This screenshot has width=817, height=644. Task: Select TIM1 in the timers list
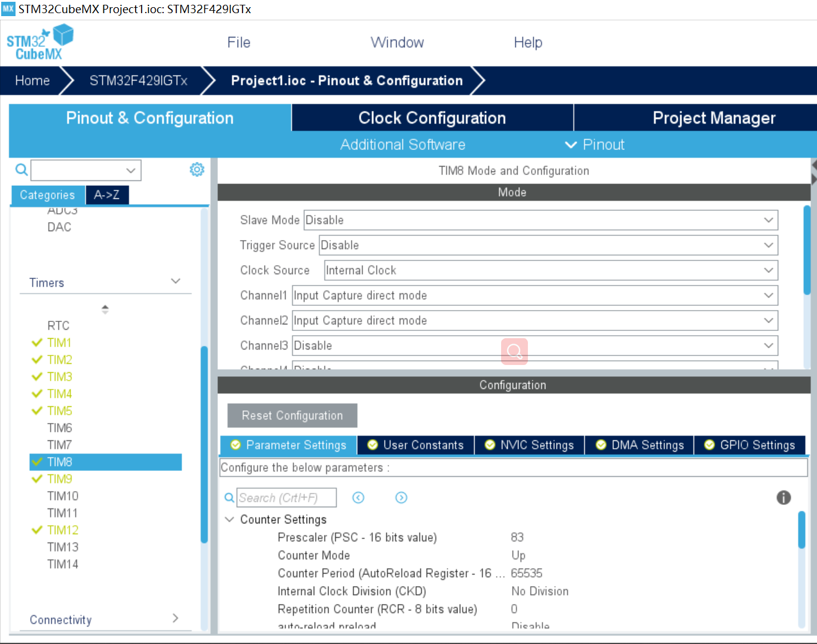[60, 342]
